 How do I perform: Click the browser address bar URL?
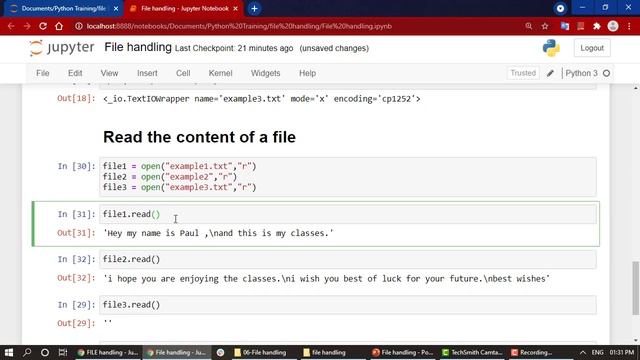(x=239, y=26)
